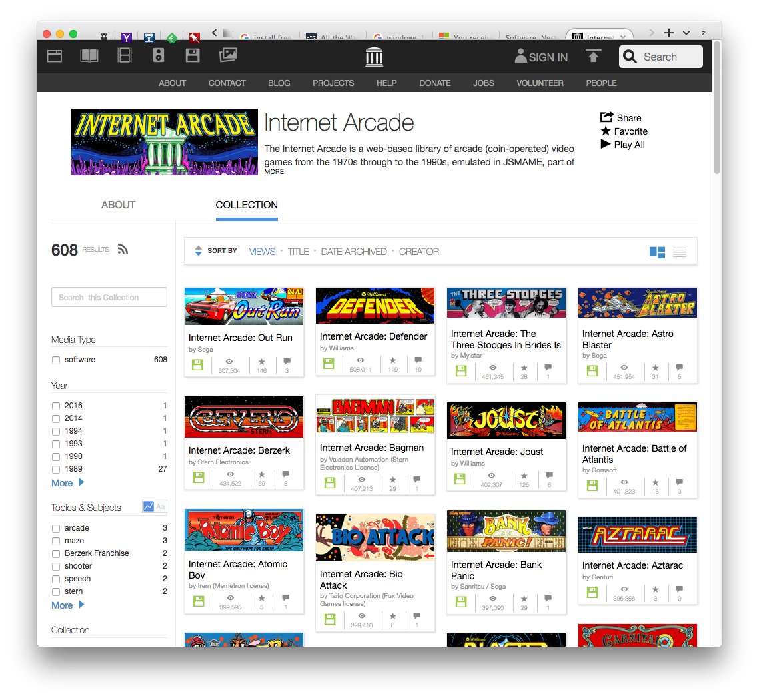This screenshot has width=759, height=700.
Task: Open the Video film strip icon
Action: pos(125,56)
